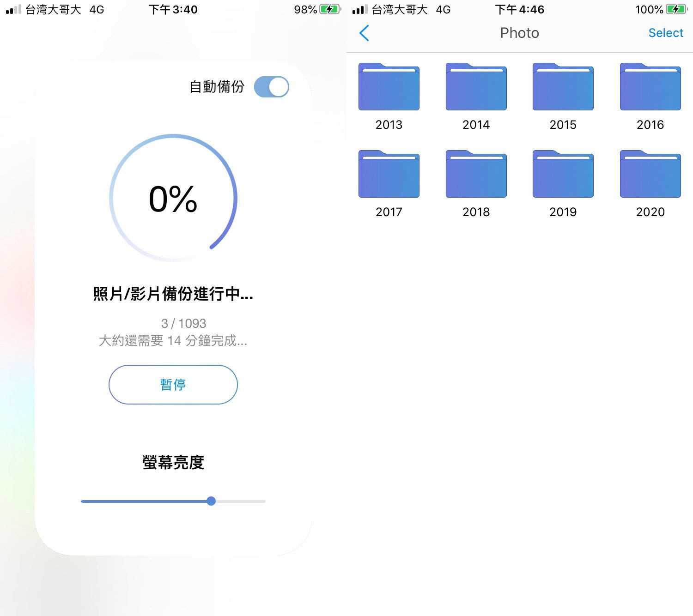Open the 2018 photo folder
Image resolution: width=693 pixels, height=616 pixels.
[475, 174]
